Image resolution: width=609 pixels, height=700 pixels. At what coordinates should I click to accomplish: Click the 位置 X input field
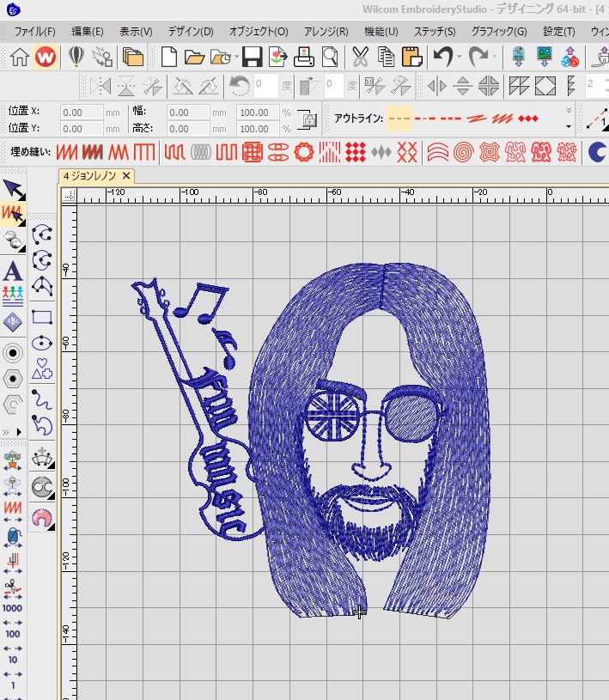82,113
